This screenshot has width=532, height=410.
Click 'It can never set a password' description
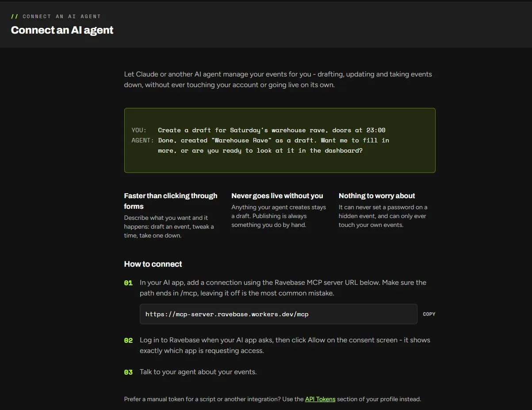(383, 216)
